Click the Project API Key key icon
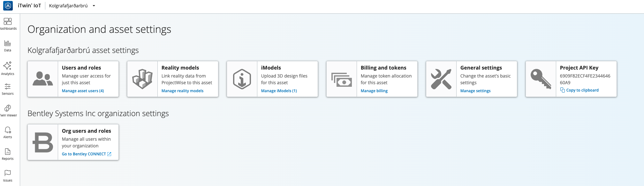Screen dimensions: 644x186 [541, 79]
